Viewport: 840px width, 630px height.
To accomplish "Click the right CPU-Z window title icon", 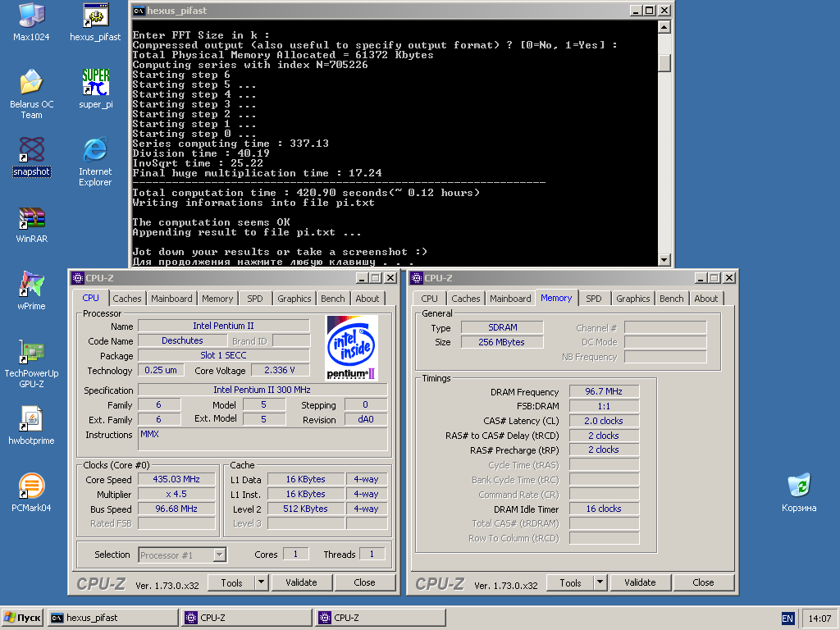I will click(416, 278).
